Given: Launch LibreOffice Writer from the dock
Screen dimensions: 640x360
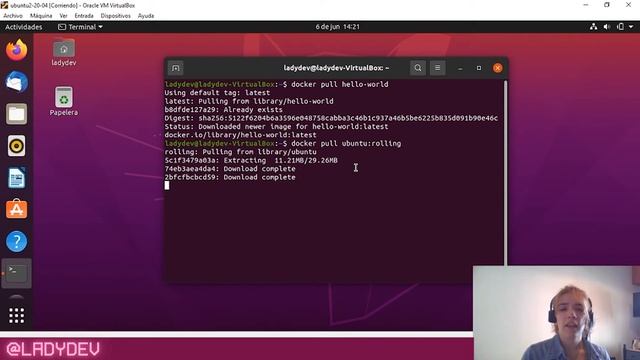Looking at the screenshot, I should pyautogui.click(x=16, y=178).
